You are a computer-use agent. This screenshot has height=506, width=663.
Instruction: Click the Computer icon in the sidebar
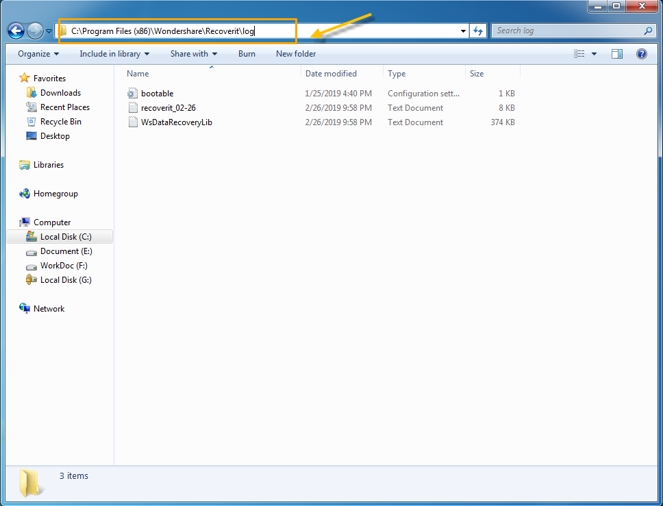tap(24, 222)
